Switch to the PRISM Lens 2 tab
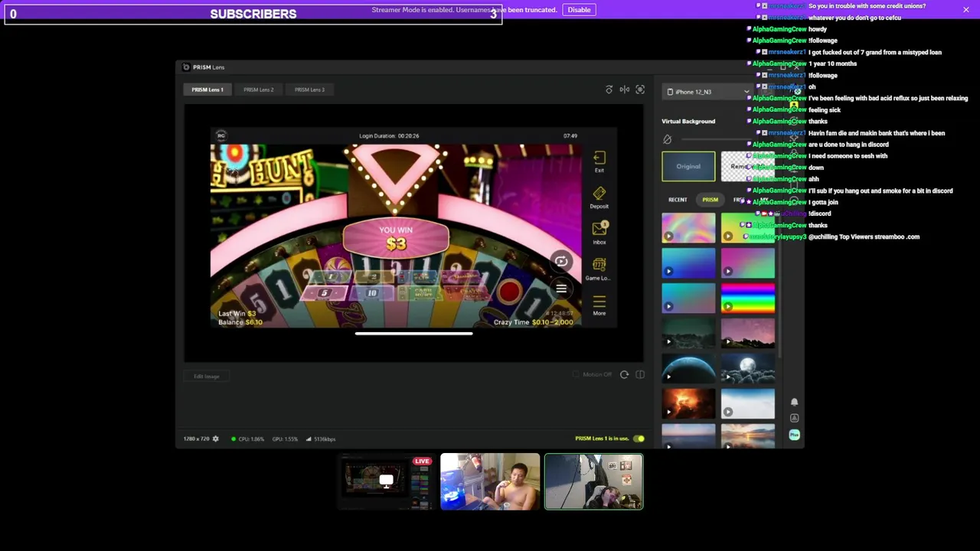The width and height of the screenshot is (980, 551). click(259, 90)
